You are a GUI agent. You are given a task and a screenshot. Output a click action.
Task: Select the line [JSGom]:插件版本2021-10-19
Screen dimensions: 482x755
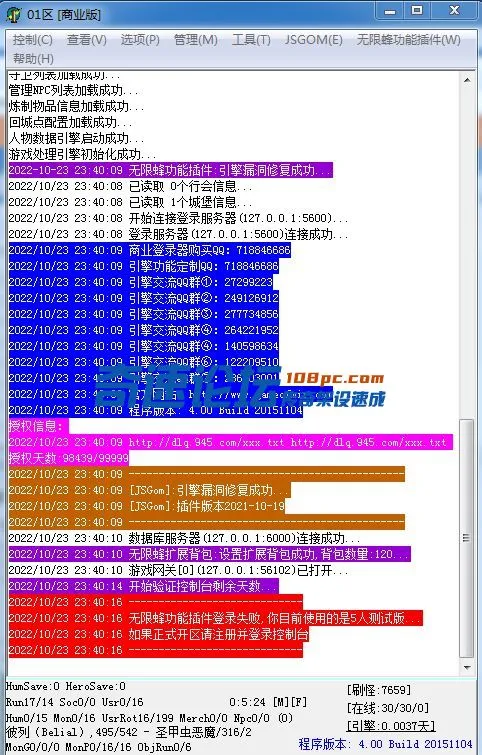(x=147, y=506)
